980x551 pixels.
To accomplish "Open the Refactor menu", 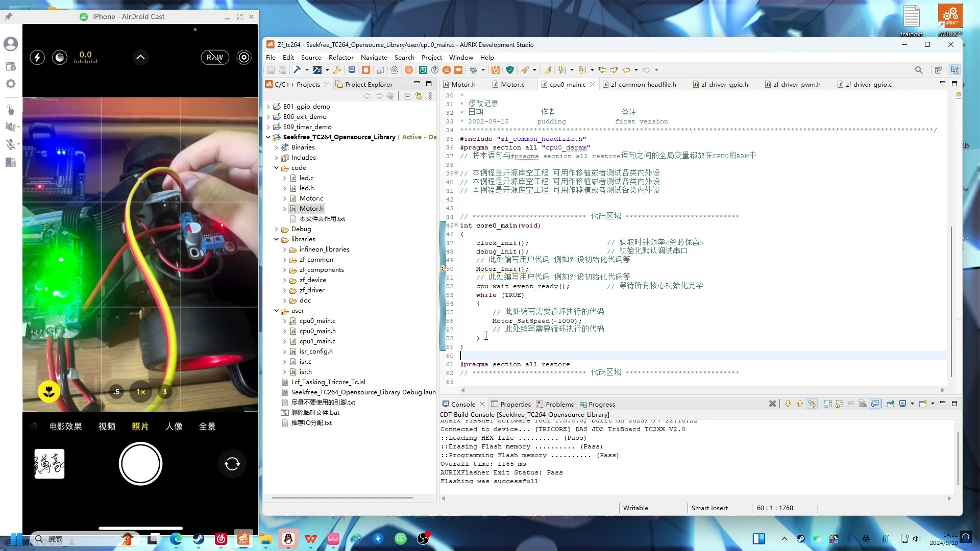I will point(340,57).
